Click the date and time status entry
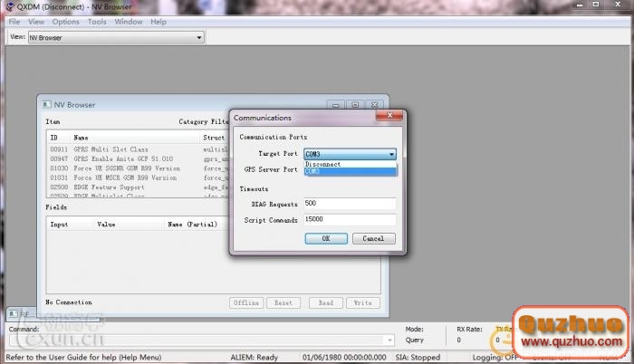The image size is (634, 364). [x=344, y=358]
